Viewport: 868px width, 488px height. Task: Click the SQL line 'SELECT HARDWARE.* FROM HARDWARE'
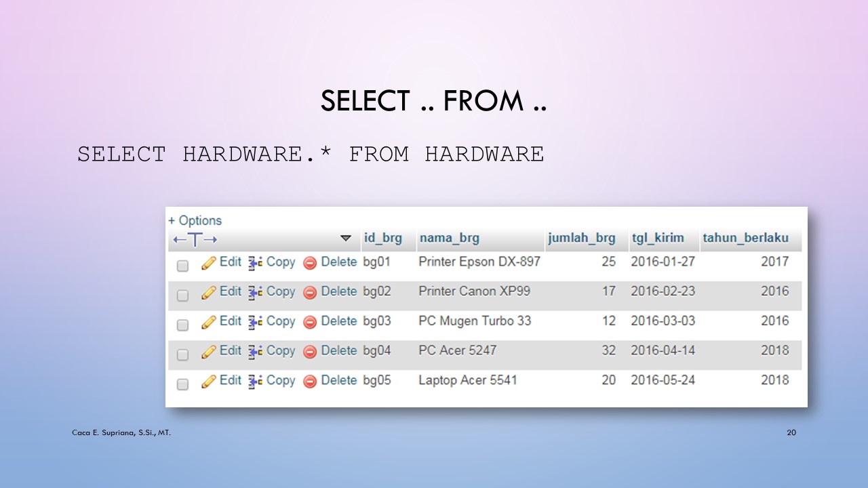point(311,154)
